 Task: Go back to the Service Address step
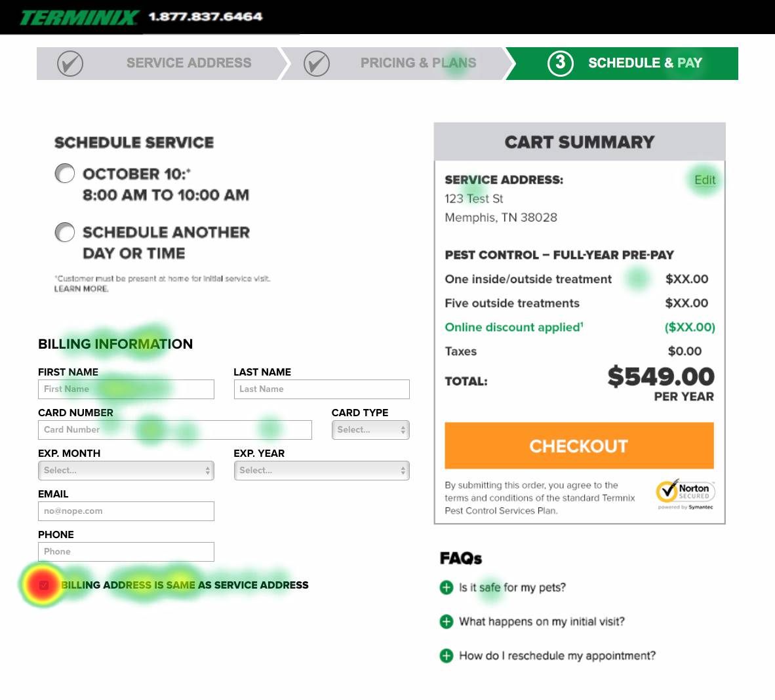pyautogui.click(x=189, y=63)
